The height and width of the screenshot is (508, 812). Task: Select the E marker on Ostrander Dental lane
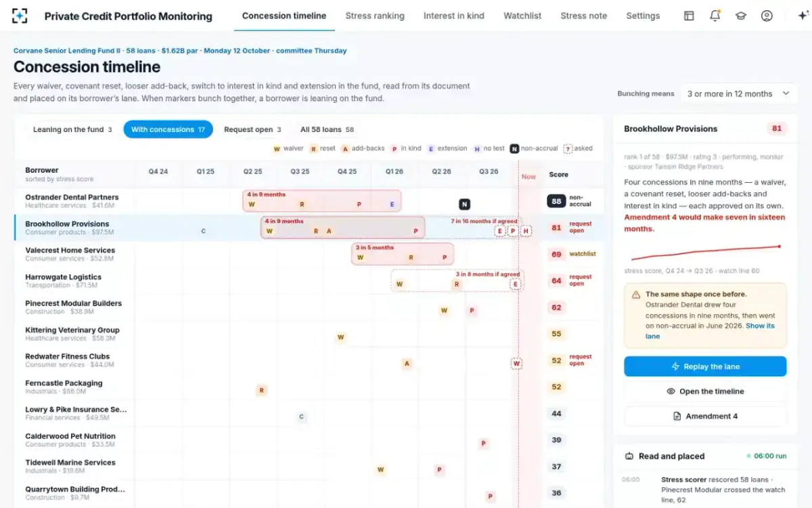pos(392,204)
